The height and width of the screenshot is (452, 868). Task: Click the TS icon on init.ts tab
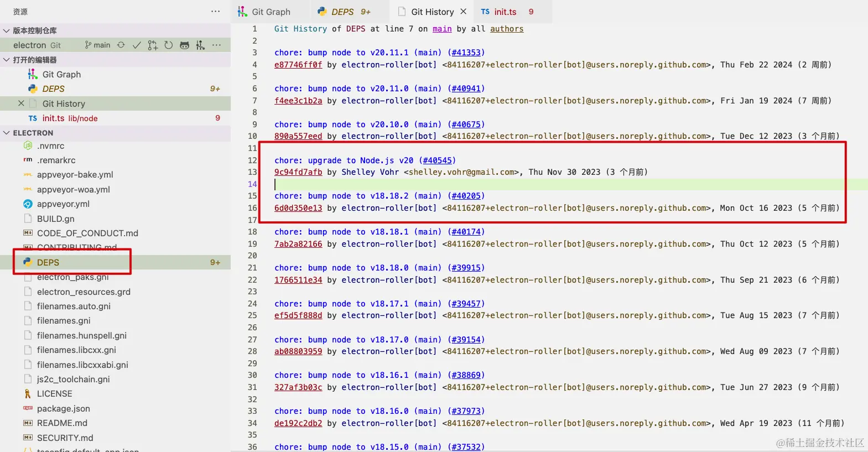coord(485,12)
